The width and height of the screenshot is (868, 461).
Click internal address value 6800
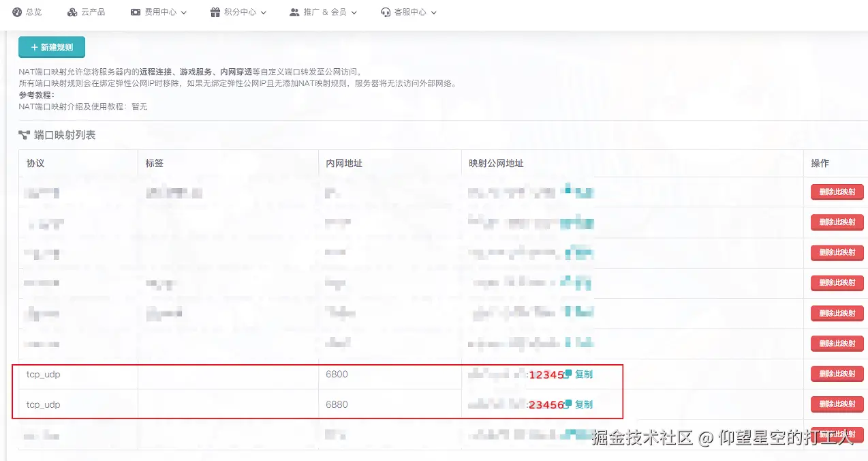[337, 374]
